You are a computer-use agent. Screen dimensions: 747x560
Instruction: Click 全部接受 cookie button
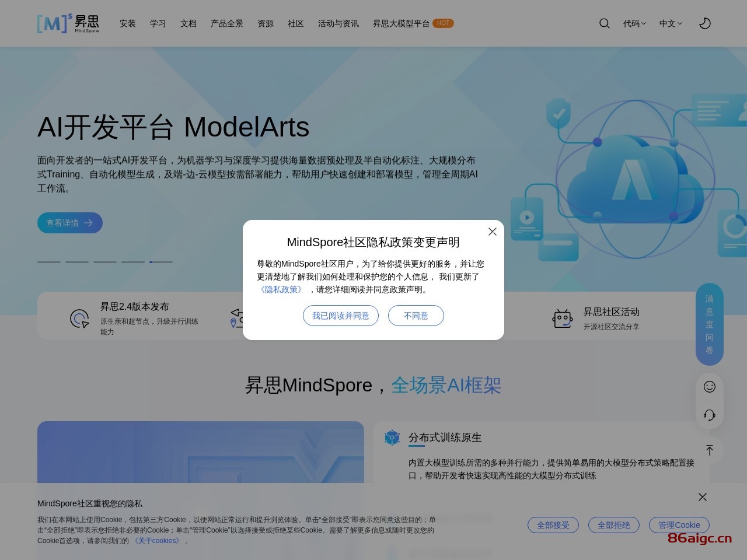553,525
